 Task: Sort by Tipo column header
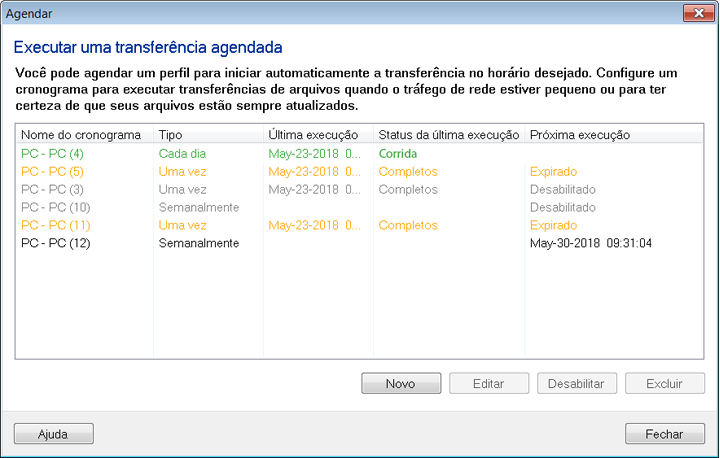pyautogui.click(x=207, y=135)
